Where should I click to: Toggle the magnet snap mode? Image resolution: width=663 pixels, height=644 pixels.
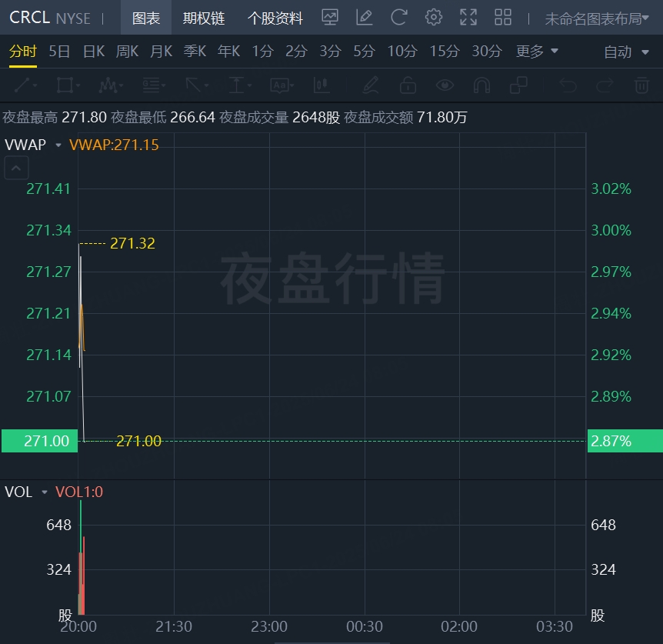point(481,85)
